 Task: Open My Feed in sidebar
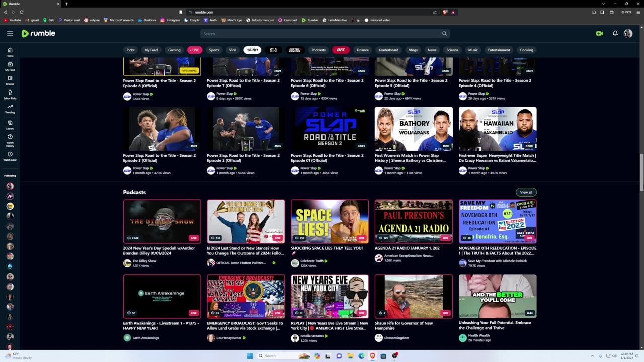[x=10, y=66]
